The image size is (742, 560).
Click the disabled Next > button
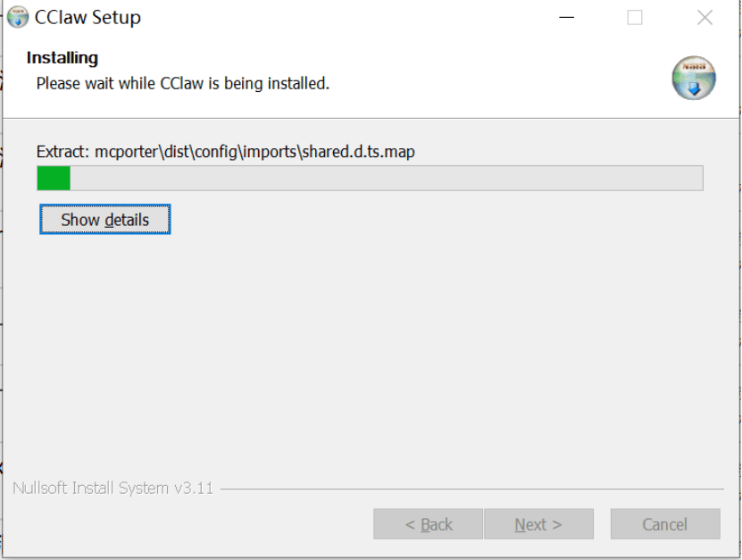pos(538,524)
